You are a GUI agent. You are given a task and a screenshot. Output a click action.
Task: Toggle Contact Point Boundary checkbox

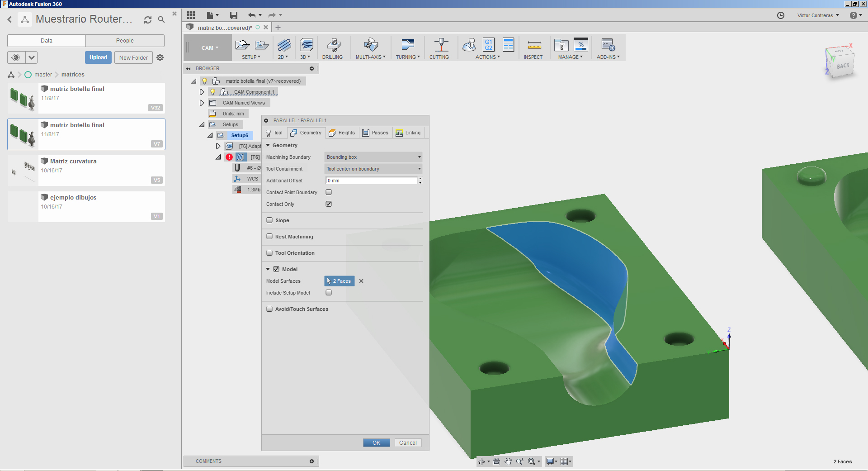329,192
